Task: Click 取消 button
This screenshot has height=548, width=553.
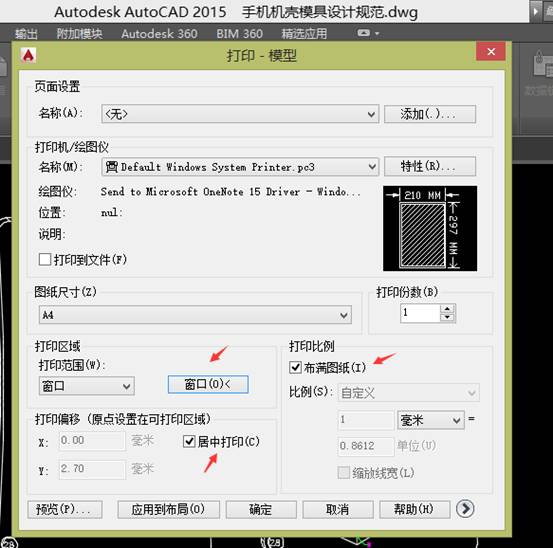Action: click(x=338, y=509)
